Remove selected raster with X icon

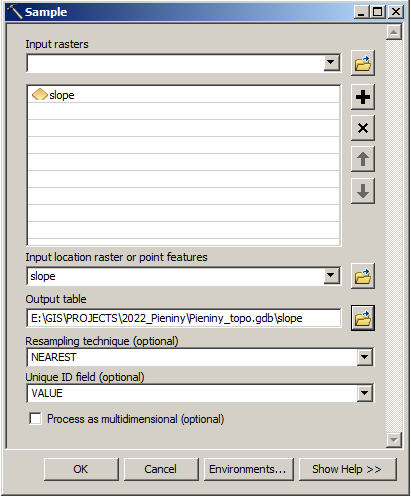click(x=363, y=128)
